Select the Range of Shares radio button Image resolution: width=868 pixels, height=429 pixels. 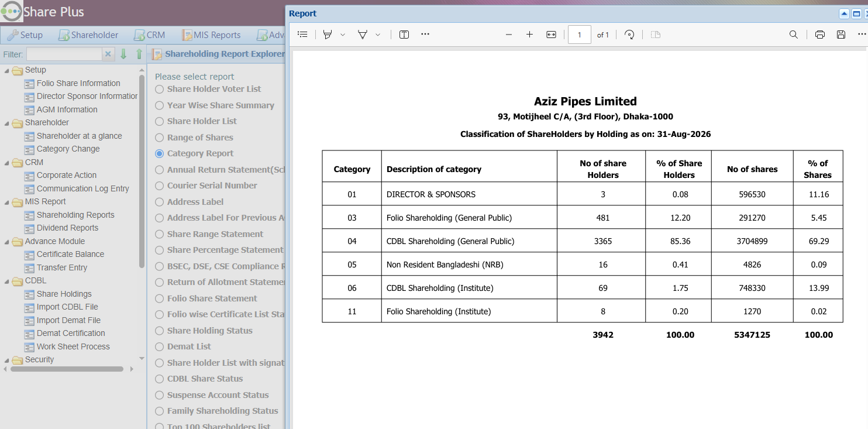(159, 138)
